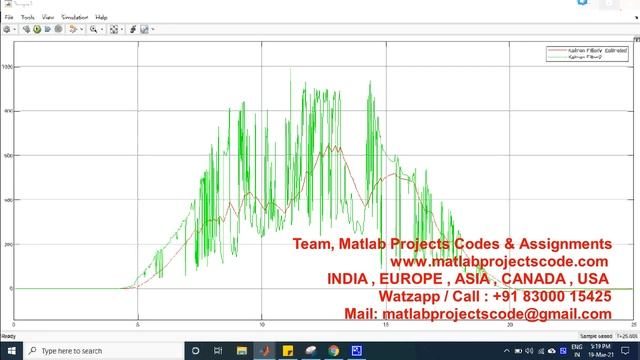Switch to MATLAB on the taskbar
The height and width of the screenshot is (360, 640).
click(264, 351)
